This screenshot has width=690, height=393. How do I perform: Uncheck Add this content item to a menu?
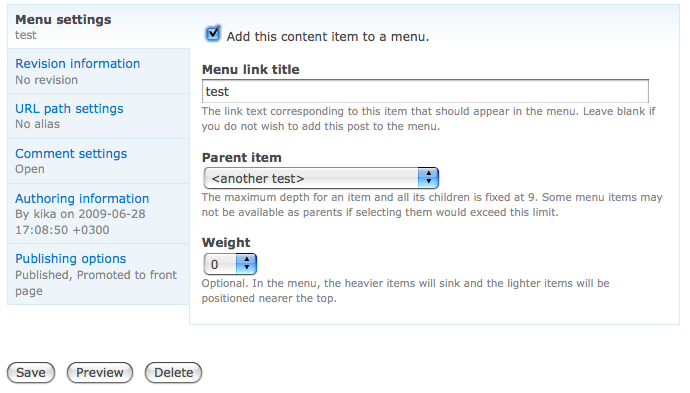tap(213, 33)
